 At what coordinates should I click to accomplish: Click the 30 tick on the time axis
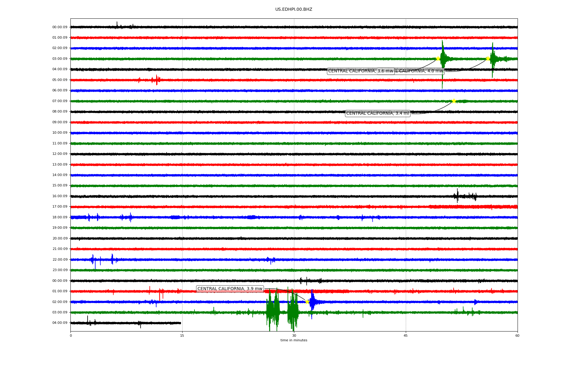pyautogui.click(x=294, y=335)
